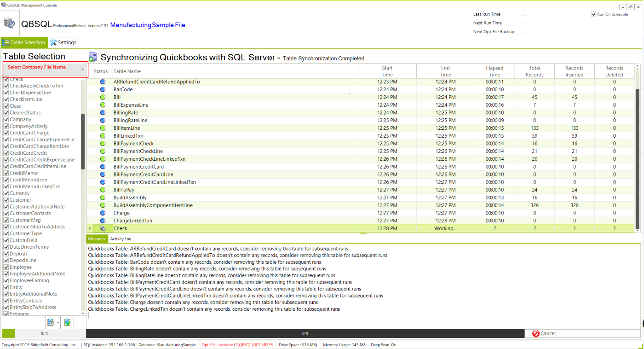
Task: Click status icon of BuildAssemblyComponentItemLine row
Action: click(103, 205)
